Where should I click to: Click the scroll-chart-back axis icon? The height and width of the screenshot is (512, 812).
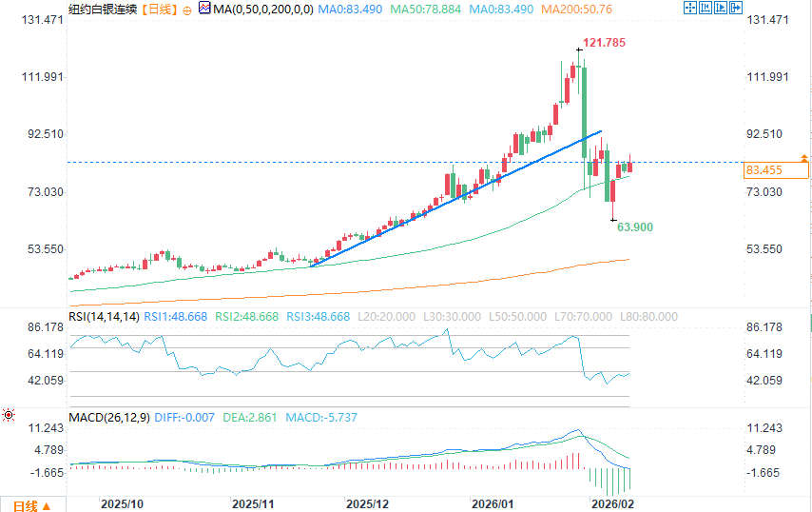[706, 8]
